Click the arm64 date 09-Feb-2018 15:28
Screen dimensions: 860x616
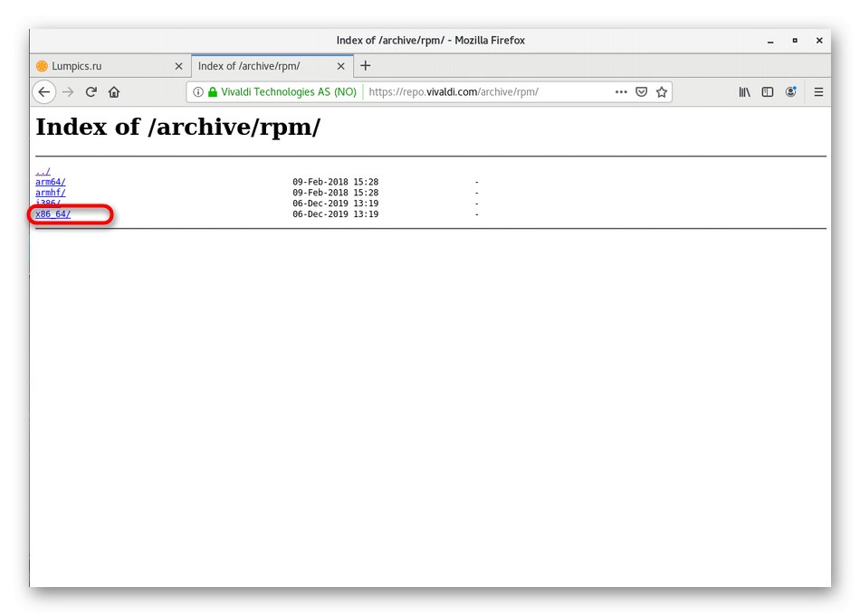pos(335,182)
